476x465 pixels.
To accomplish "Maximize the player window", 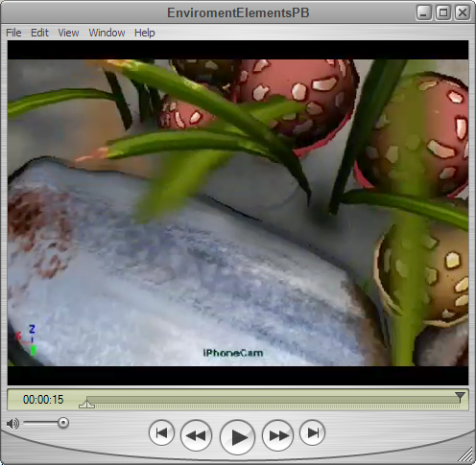I will (443, 13).
